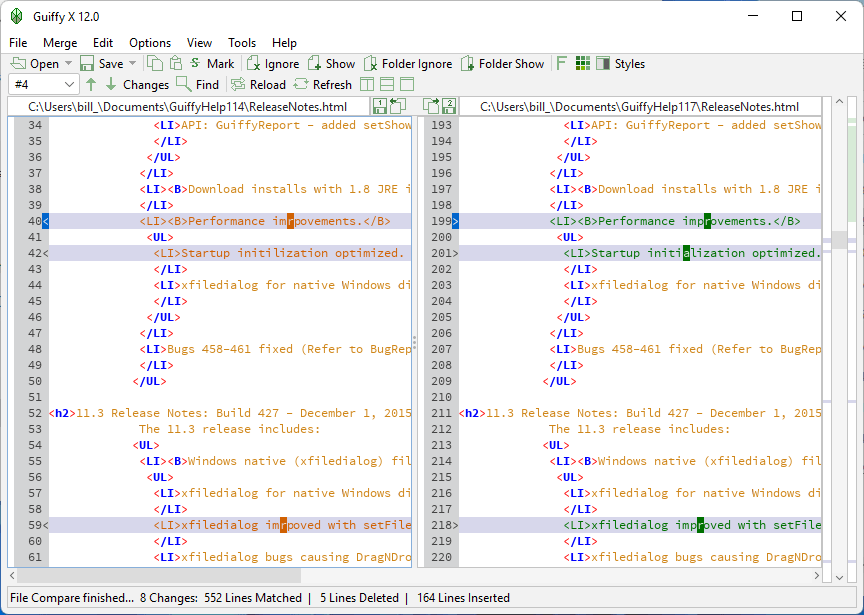Open the Help menu
This screenshot has width=864, height=615.
click(284, 43)
